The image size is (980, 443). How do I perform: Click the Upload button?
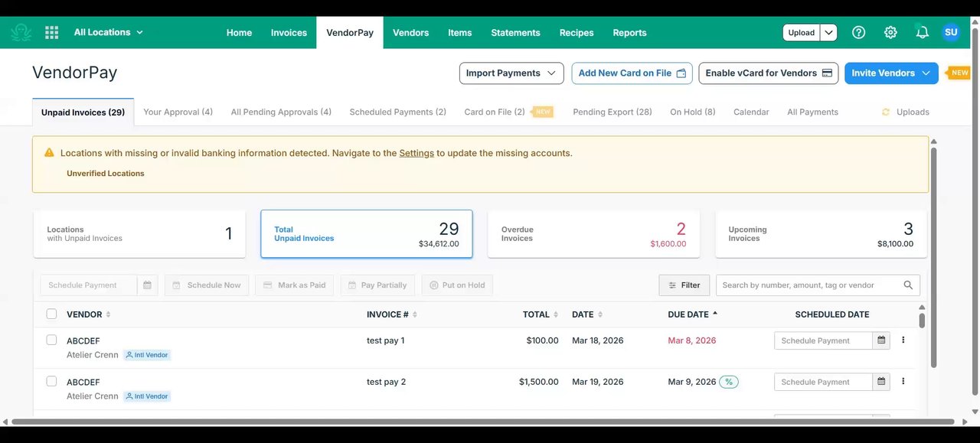[802, 32]
